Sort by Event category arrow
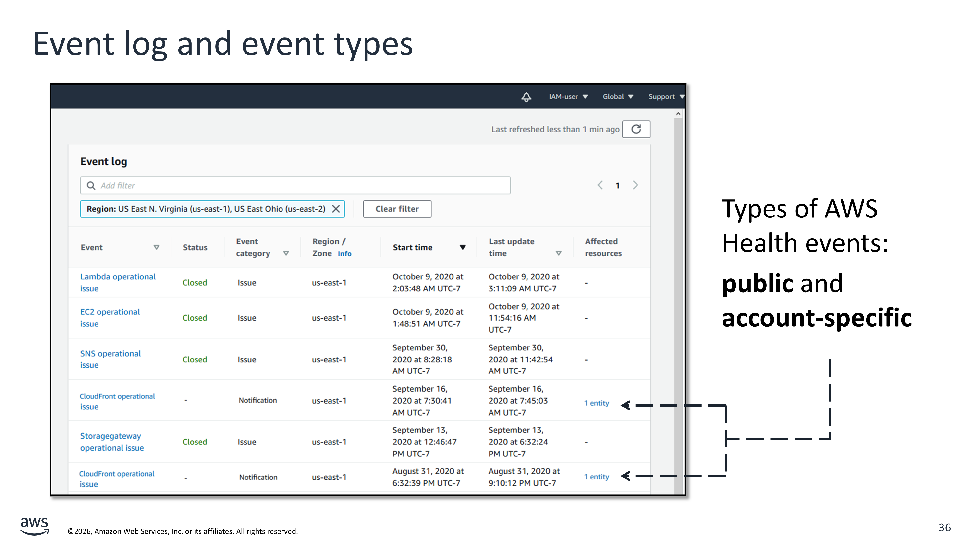Image resolution: width=980 pixels, height=551 pixels. (286, 253)
